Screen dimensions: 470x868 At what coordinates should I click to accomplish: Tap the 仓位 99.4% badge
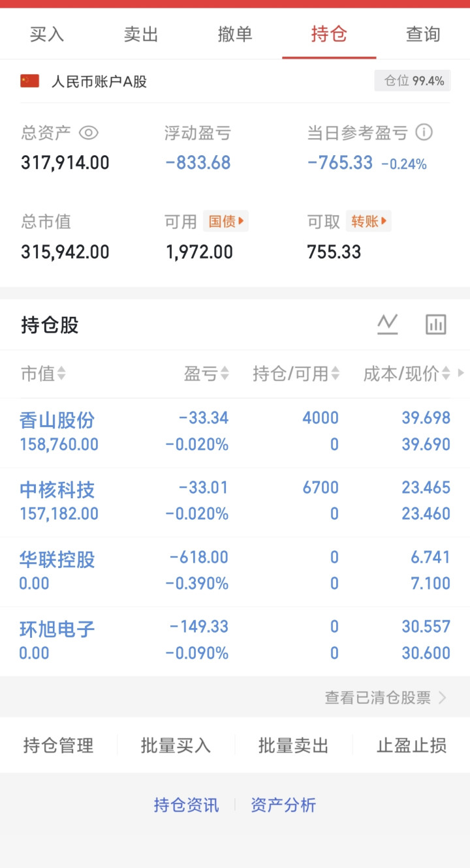(413, 81)
